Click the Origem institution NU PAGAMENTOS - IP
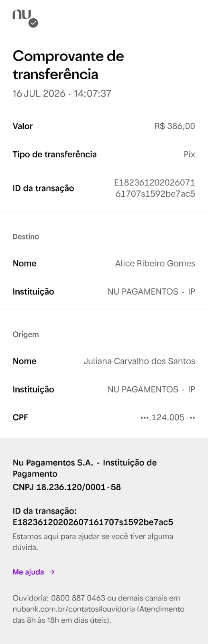The height and width of the screenshot is (644, 208). 151,389
